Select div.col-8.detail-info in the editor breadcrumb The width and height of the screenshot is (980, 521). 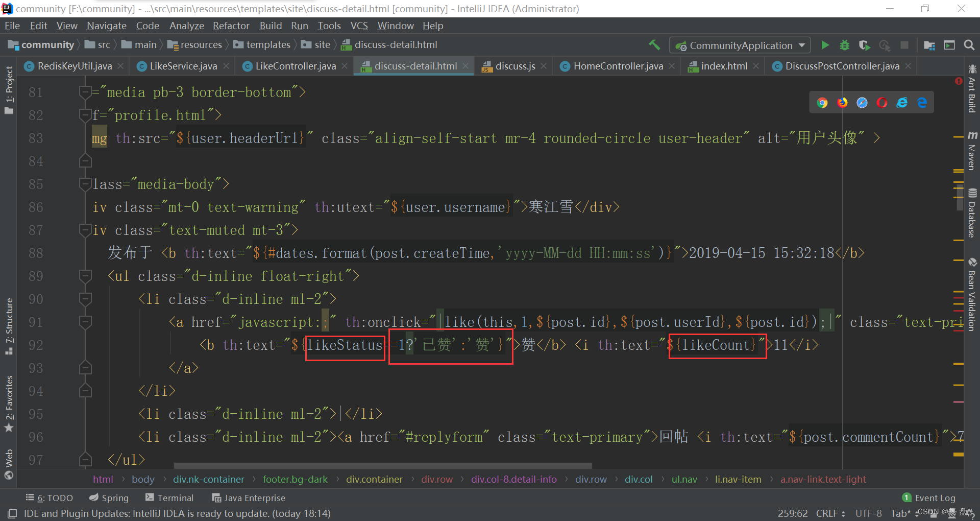click(513, 479)
